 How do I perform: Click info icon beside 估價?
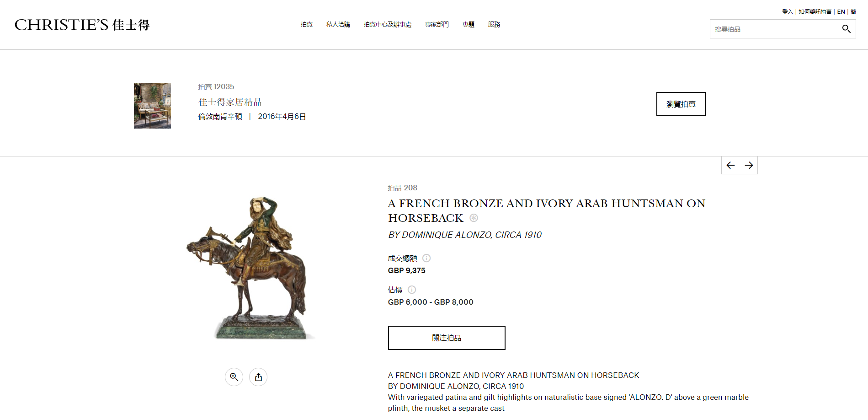point(412,290)
